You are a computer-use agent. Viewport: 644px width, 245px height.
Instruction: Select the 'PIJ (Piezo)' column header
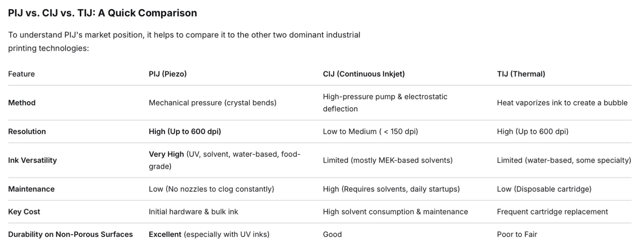tap(168, 74)
